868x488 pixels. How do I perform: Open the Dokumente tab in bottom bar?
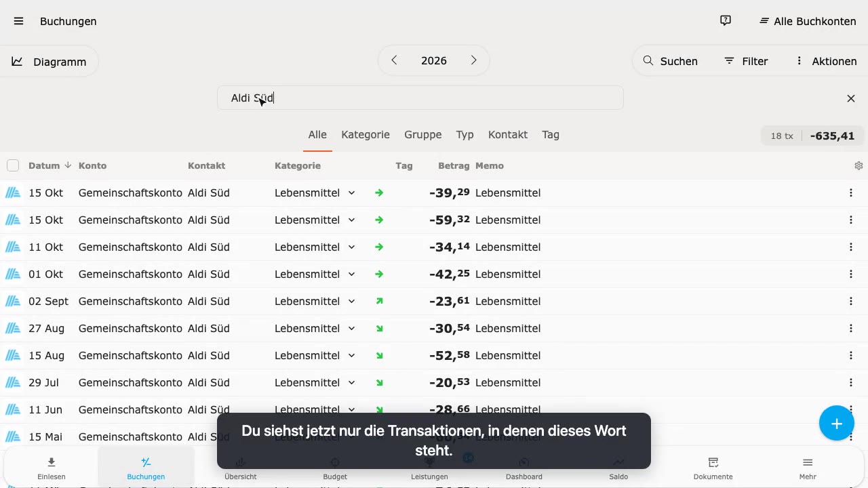713,468
